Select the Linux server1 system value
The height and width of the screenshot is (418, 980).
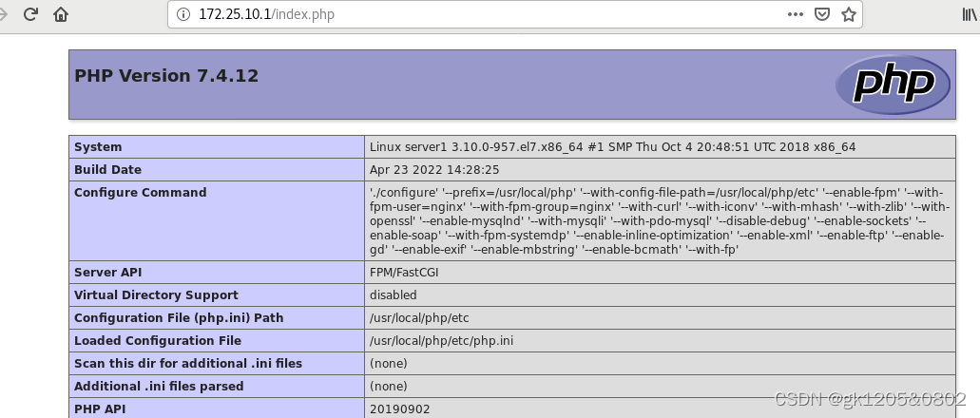pos(612,147)
